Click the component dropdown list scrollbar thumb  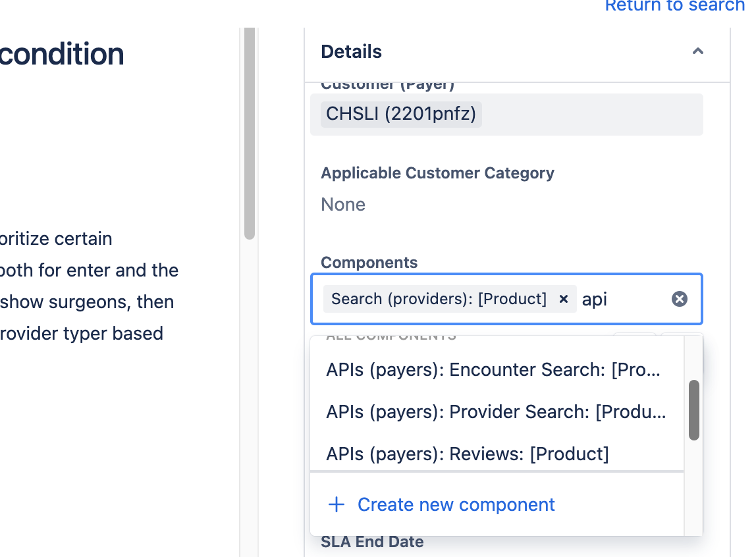coord(694,410)
